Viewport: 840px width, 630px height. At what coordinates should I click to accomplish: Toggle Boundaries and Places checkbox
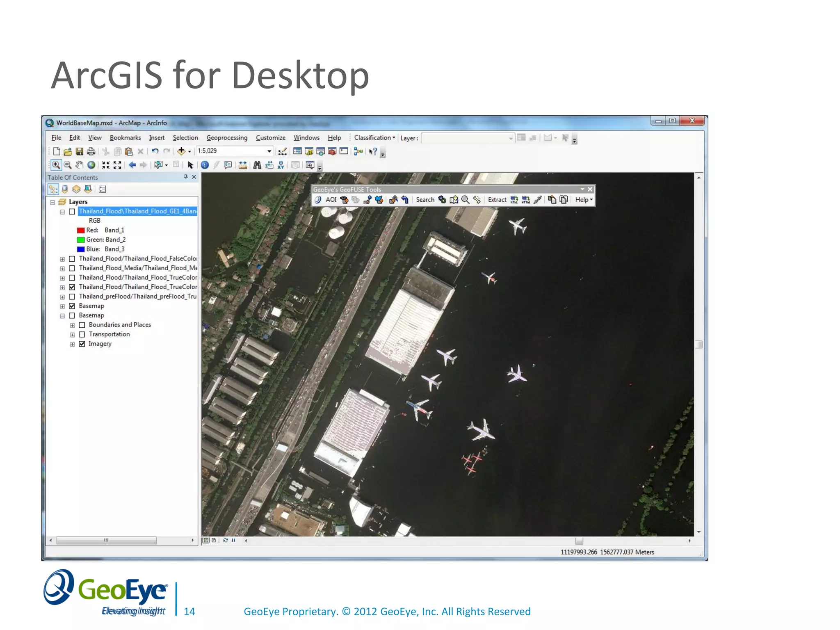pyautogui.click(x=82, y=325)
